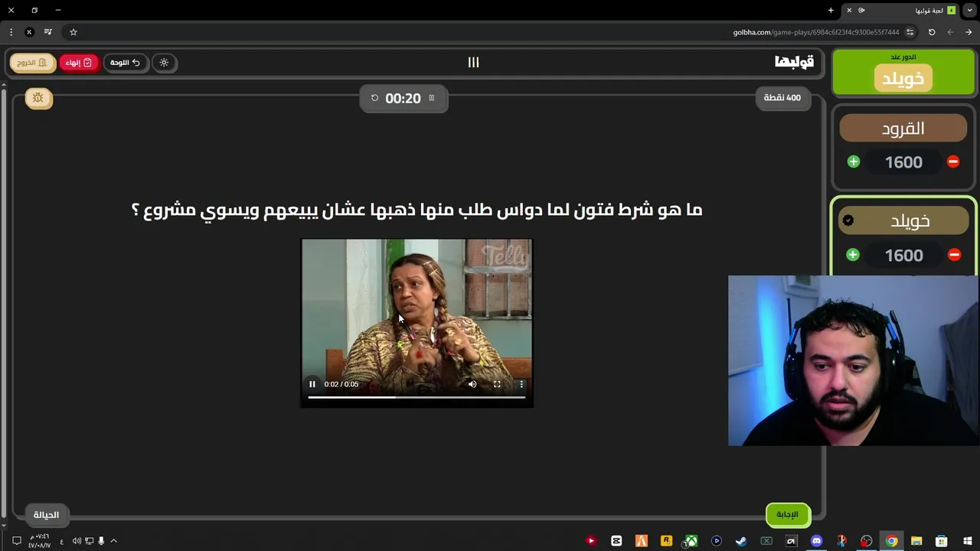This screenshot has width=980, height=551.
Task: Click the الحيالة button
Action: 46,515
